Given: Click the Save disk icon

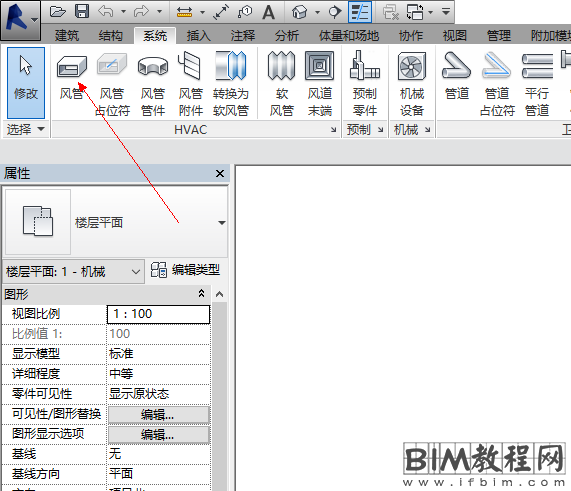Looking at the screenshot, I should (82, 11).
